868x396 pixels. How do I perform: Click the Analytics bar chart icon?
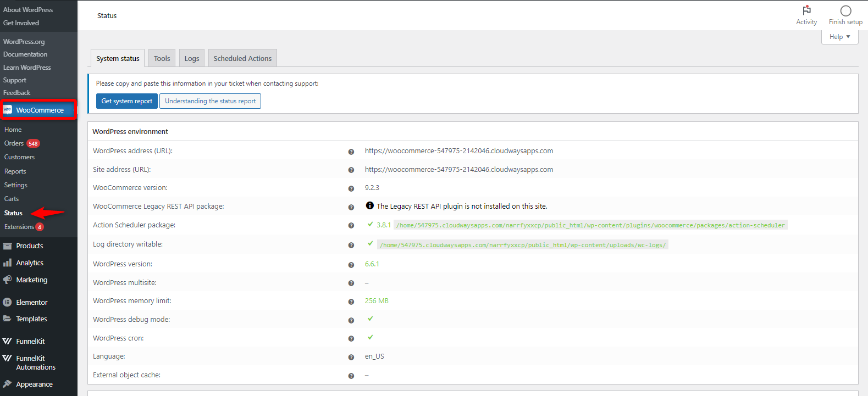coord(7,263)
